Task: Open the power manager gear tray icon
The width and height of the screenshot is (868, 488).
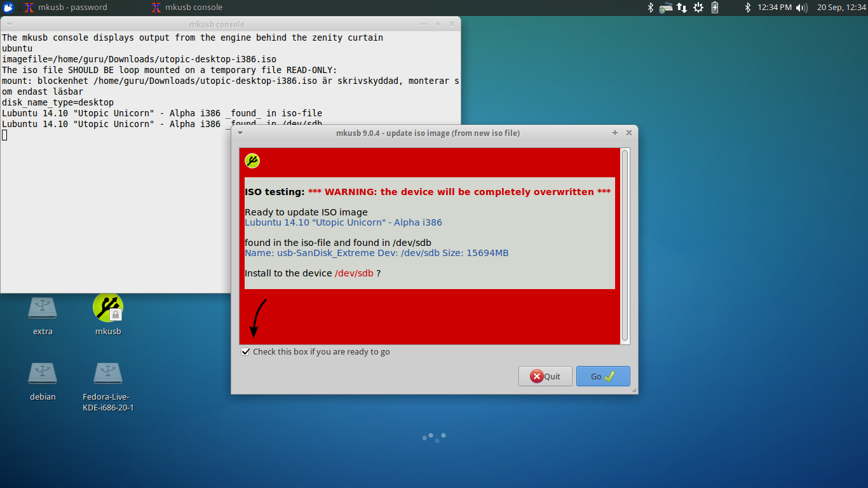Action: 698,8
